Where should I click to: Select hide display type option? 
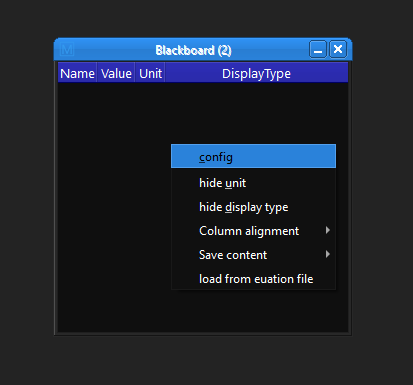253,207
